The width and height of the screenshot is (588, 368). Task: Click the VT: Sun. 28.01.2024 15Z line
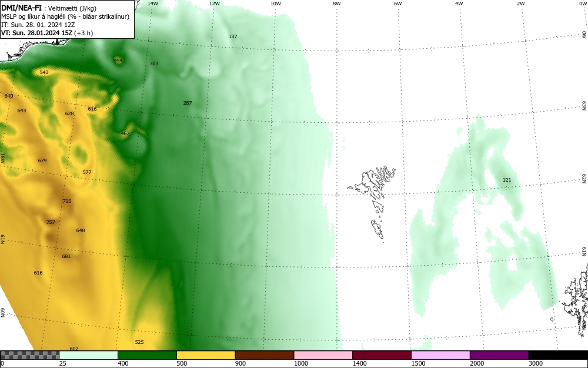pyautogui.click(x=47, y=33)
